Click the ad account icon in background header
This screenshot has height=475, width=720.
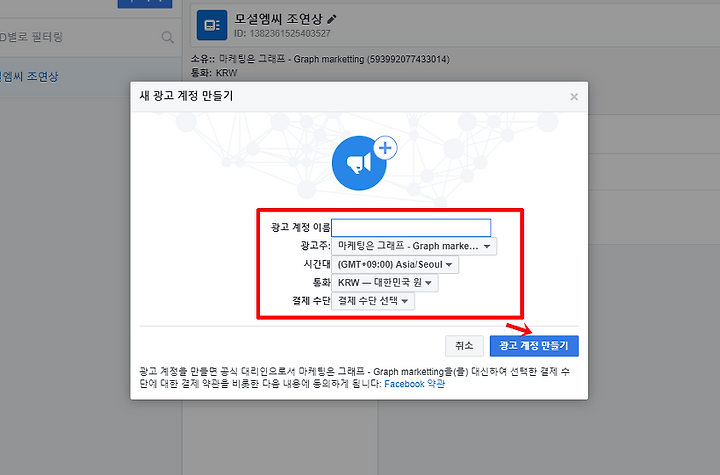[x=212, y=25]
